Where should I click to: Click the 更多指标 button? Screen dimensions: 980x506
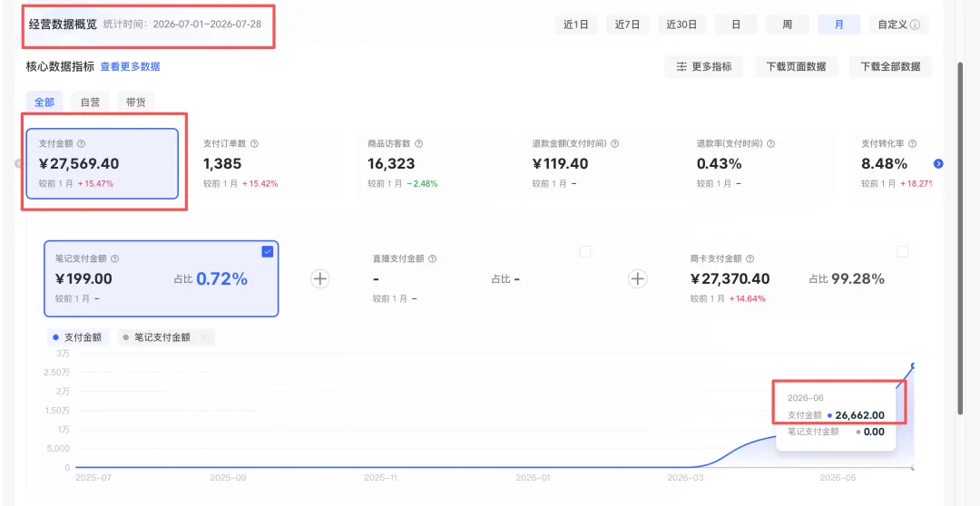704,66
